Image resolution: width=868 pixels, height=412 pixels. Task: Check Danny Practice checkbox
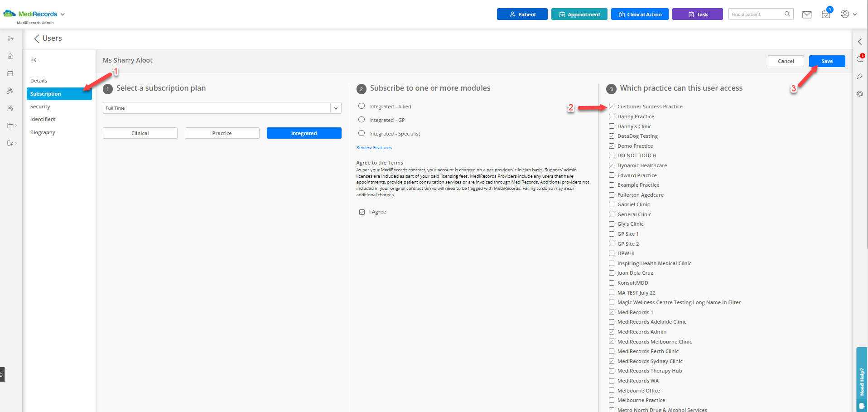pyautogui.click(x=612, y=116)
